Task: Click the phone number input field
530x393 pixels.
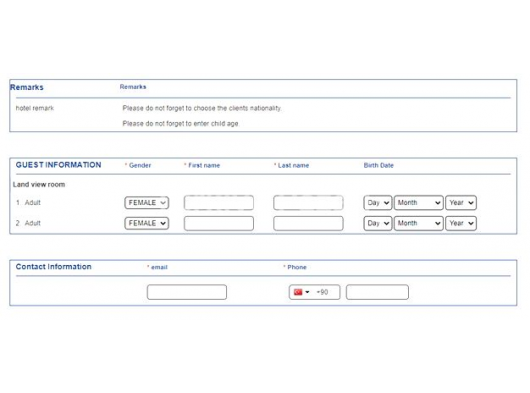Action: tap(377, 292)
